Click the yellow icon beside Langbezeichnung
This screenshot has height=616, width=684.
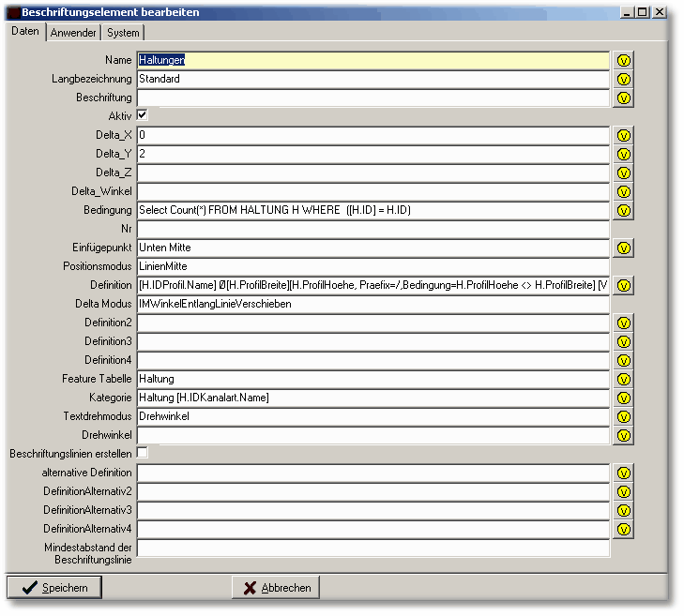(623, 79)
